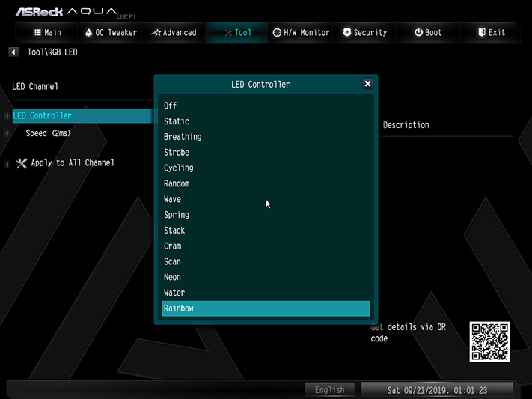Click the list icon on Main tab
Screen dimensions: 532x399
point(37,32)
